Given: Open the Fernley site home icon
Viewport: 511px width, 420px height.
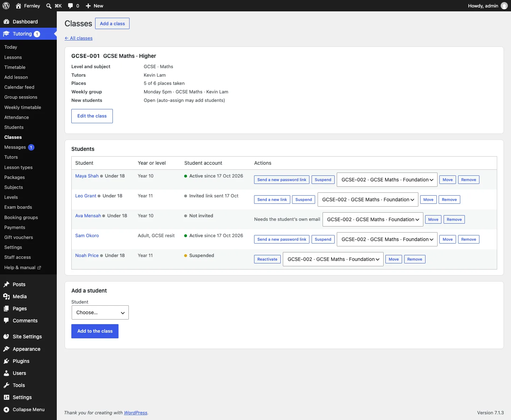Looking at the screenshot, I should point(18,6).
